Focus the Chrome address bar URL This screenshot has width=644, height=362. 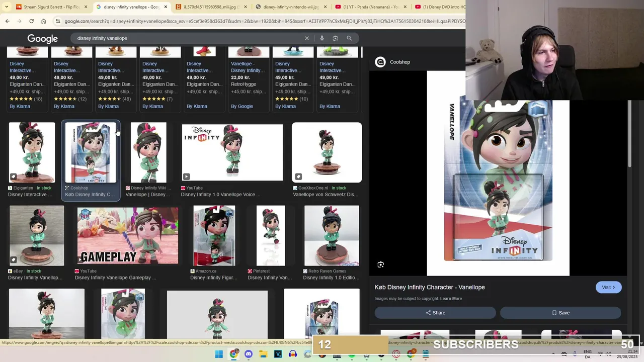point(265,21)
